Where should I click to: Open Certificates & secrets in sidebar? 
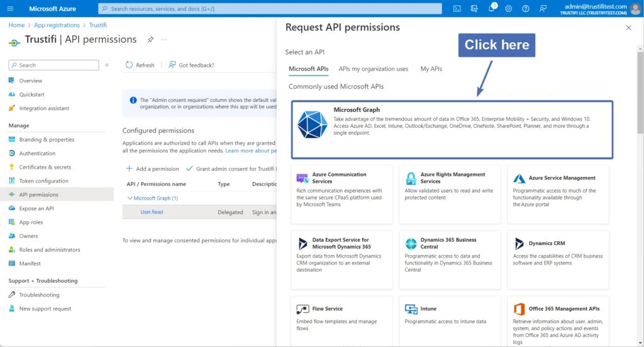[x=45, y=167]
